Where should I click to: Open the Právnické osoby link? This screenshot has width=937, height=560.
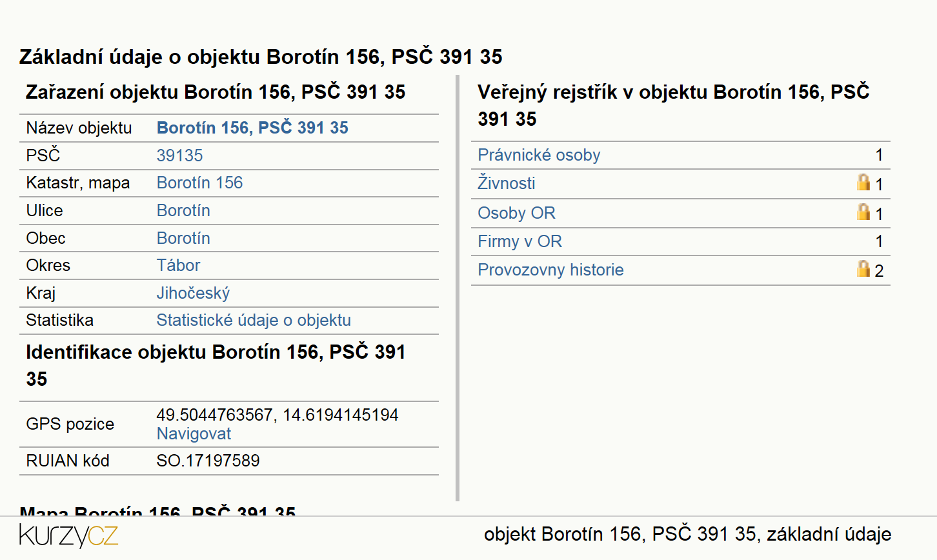(x=539, y=155)
